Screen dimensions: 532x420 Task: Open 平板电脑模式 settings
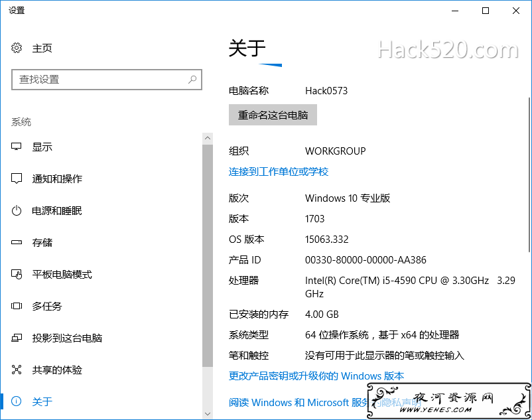[x=62, y=274]
